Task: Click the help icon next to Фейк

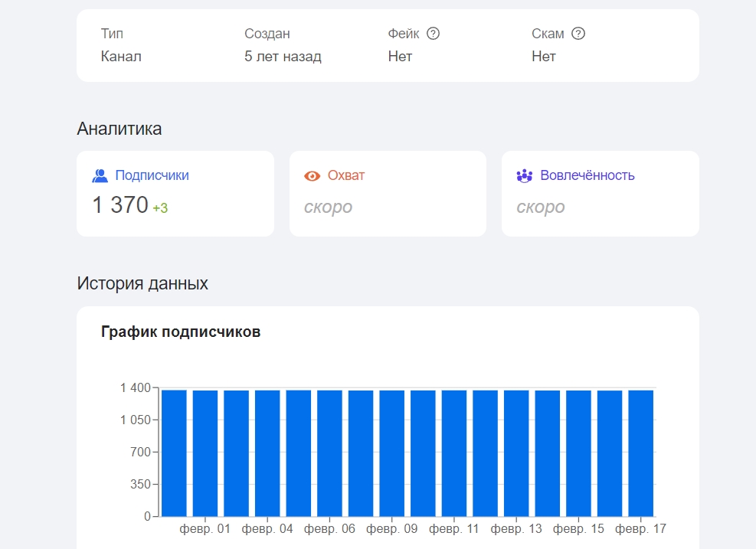Action: [x=434, y=34]
